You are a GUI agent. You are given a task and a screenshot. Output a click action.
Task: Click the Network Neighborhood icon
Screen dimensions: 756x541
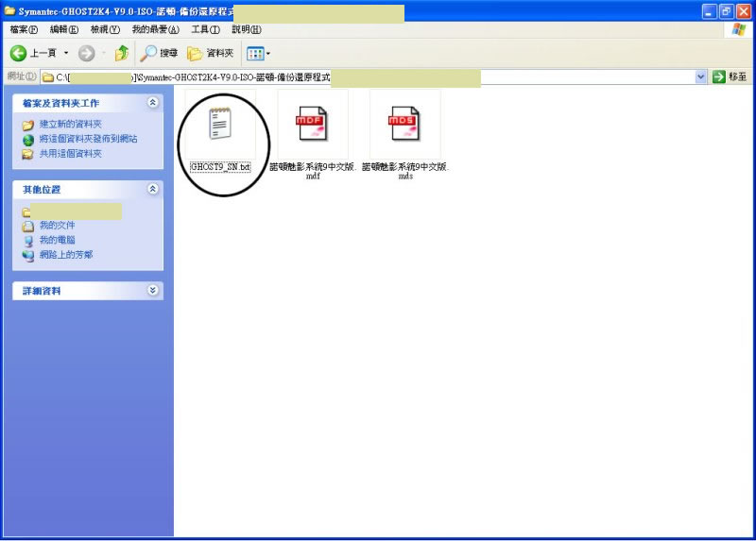coord(28,255)
